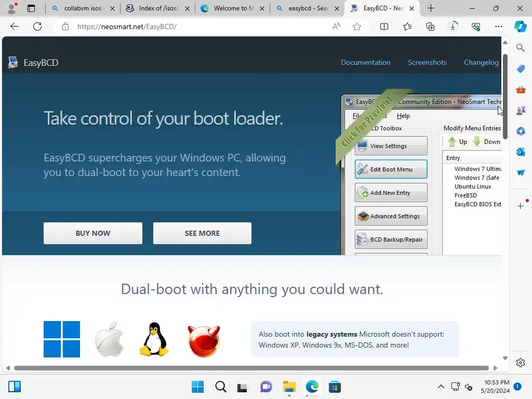Open the Edge profile icon
Image resolution: width=532 pixels, height=399 pixels.
click(12, 8)
